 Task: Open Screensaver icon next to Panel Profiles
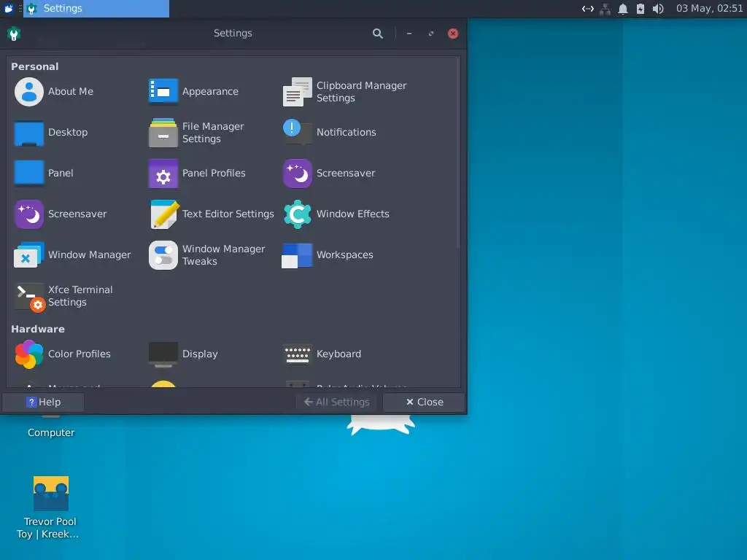pos(298,174)
